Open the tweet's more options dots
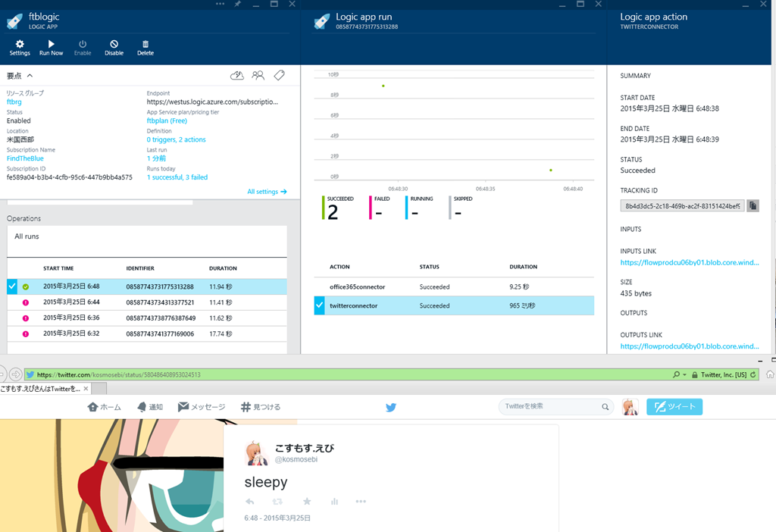Viewport: 776px width, 532px height. tap(361, 502)
